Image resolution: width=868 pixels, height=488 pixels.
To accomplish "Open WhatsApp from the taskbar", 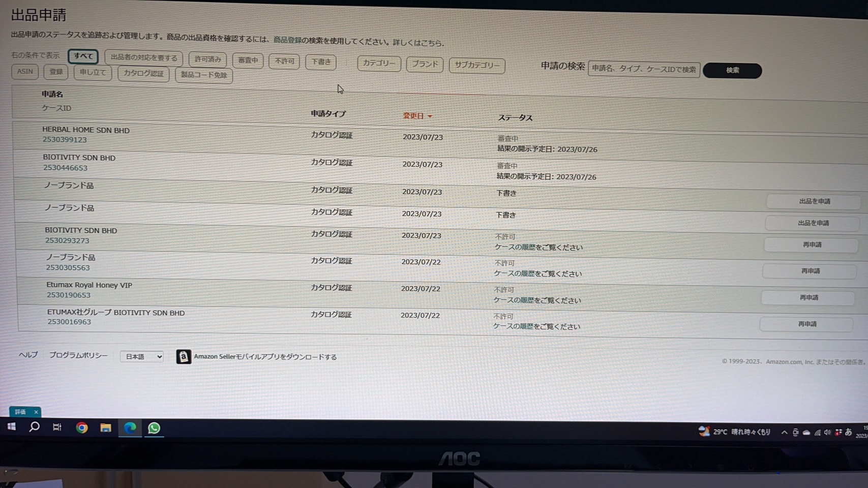I will 154,429.
